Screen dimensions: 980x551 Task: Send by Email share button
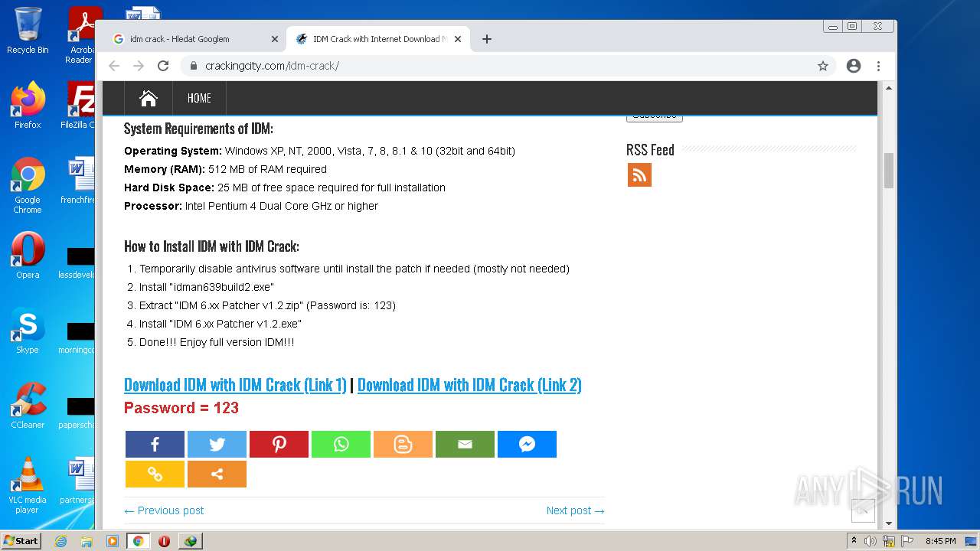pos(465,444)
